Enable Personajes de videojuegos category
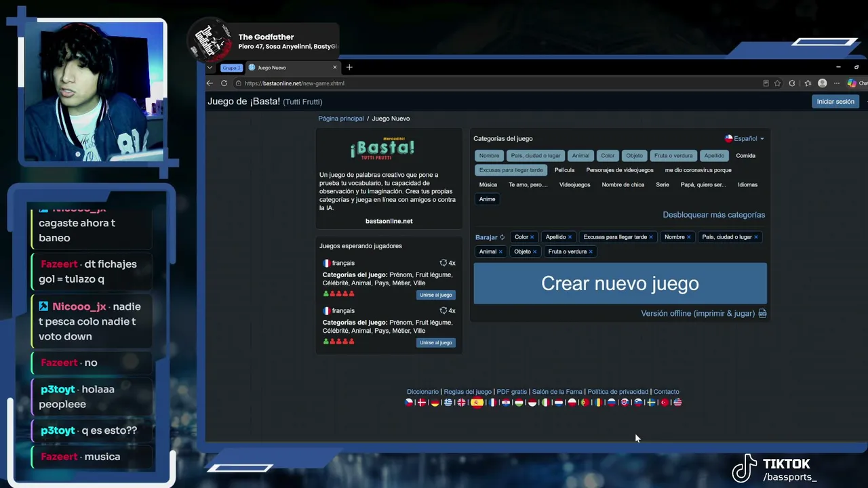868x488 pixels. (x=620, y=170)
